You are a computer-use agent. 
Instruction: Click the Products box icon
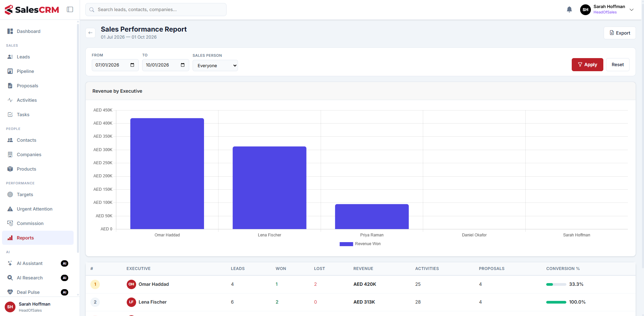pos(10,169)
